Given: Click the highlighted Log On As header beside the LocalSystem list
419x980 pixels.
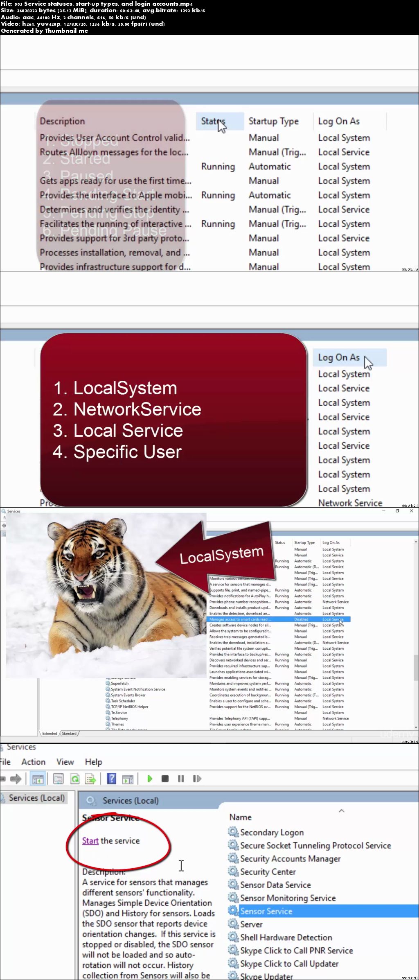Looking at the screenshot, I should [x=350, y=357].
